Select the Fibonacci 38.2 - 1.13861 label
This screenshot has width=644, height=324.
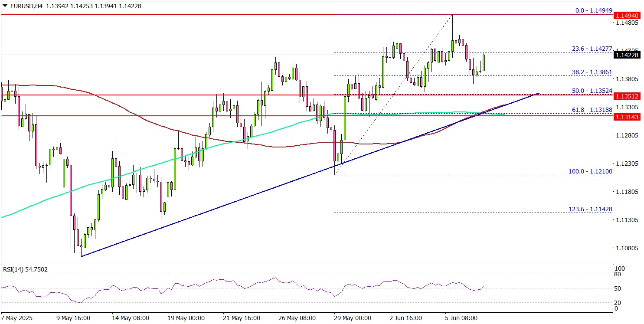(591, 72)
